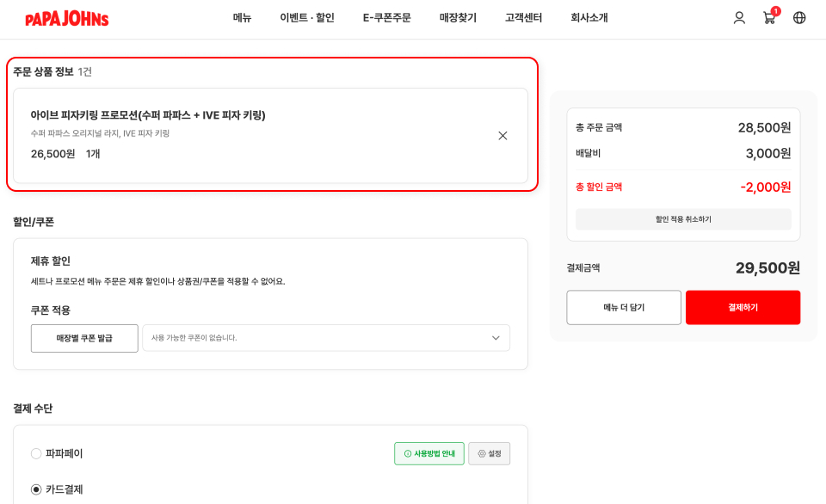
Task: Go to 이벤트 · 할인 menu
Action: (306, 18)
